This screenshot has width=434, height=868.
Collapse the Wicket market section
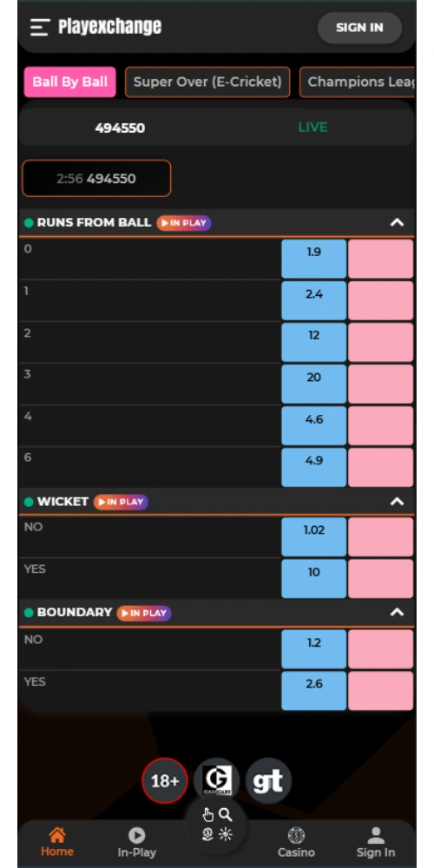coord(397,502)
